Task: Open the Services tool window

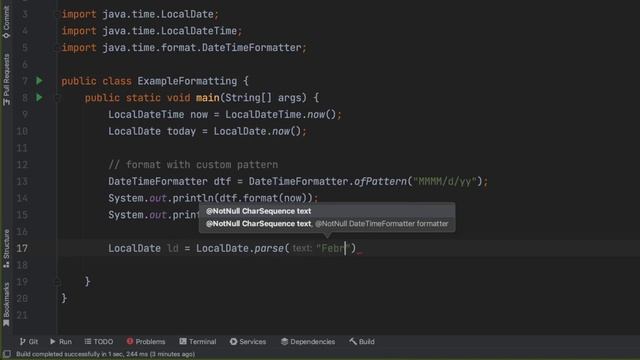Action: (248, 342)
